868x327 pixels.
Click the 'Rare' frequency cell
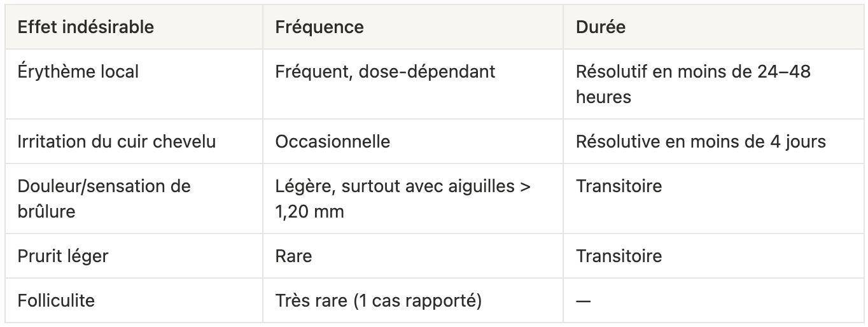point(413,256)
